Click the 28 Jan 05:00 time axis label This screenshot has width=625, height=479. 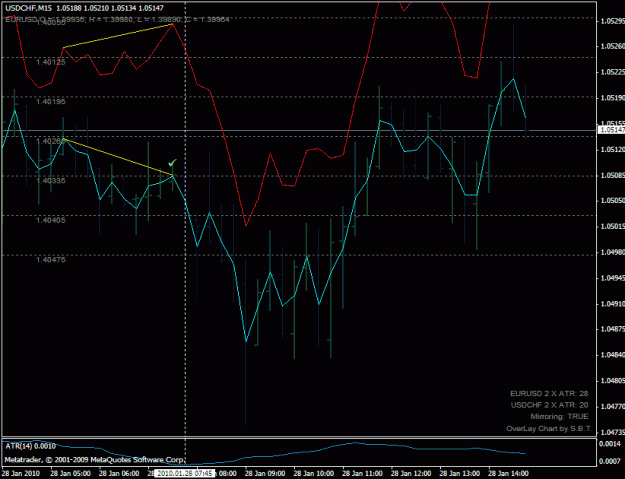coord(70,473)
